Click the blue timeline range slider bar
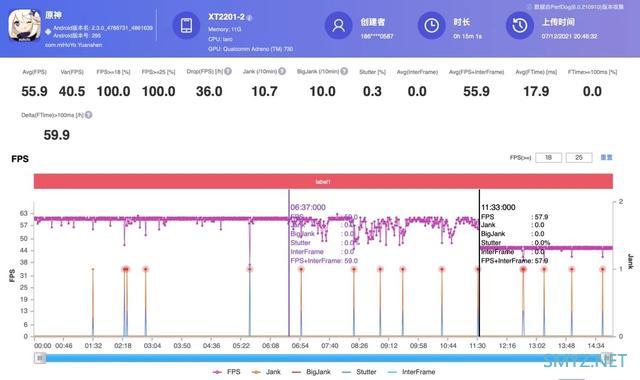The width and height of the screenshot is (640, 380). coord(323,358)
